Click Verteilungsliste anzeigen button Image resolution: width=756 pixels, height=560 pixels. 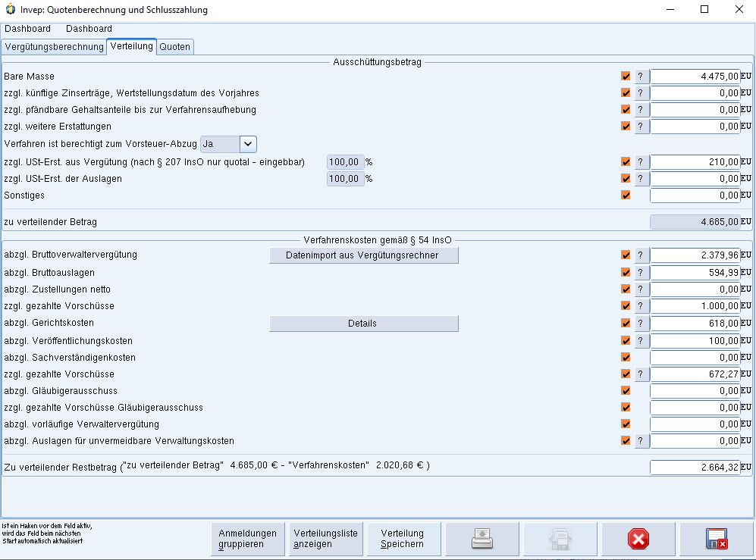click(325, 539)
